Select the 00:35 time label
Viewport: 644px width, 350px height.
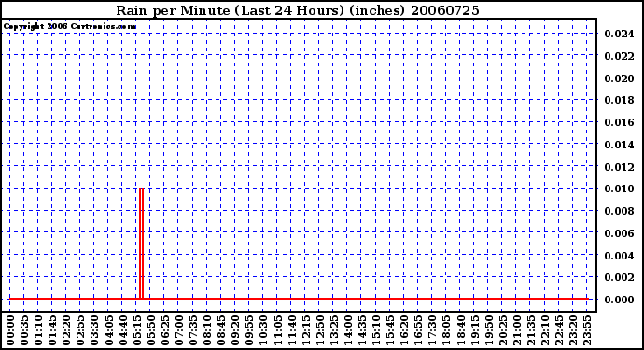pos(24,330)
